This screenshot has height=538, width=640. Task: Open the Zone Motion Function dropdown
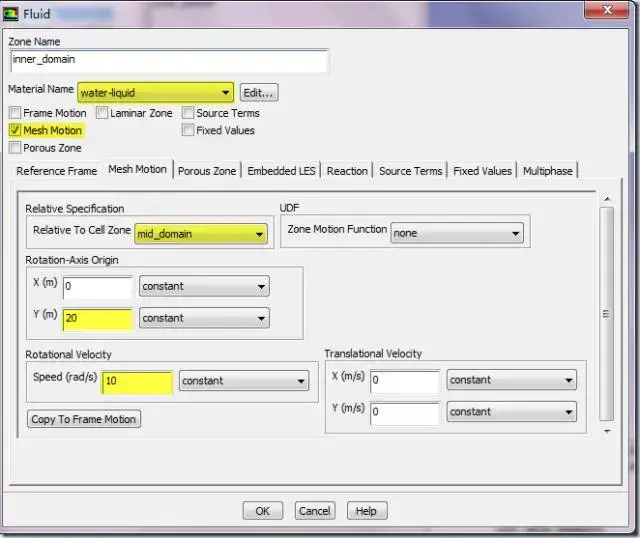pos(457,233)
